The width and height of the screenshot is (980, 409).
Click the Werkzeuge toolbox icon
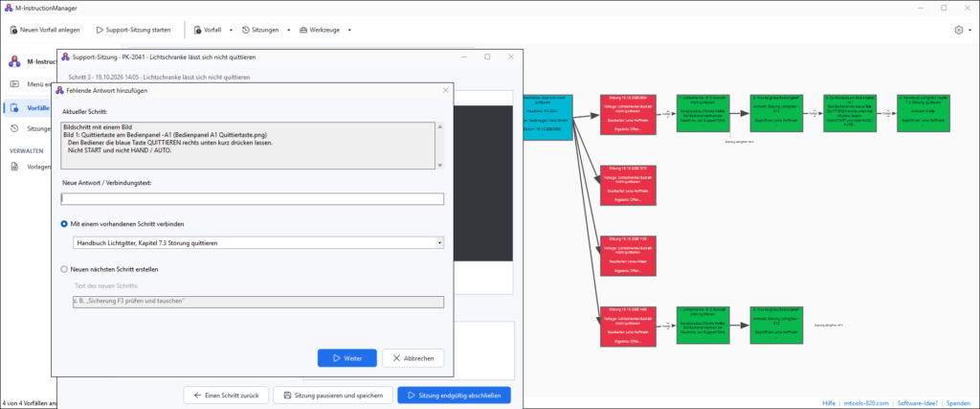(x=303, y=30)
